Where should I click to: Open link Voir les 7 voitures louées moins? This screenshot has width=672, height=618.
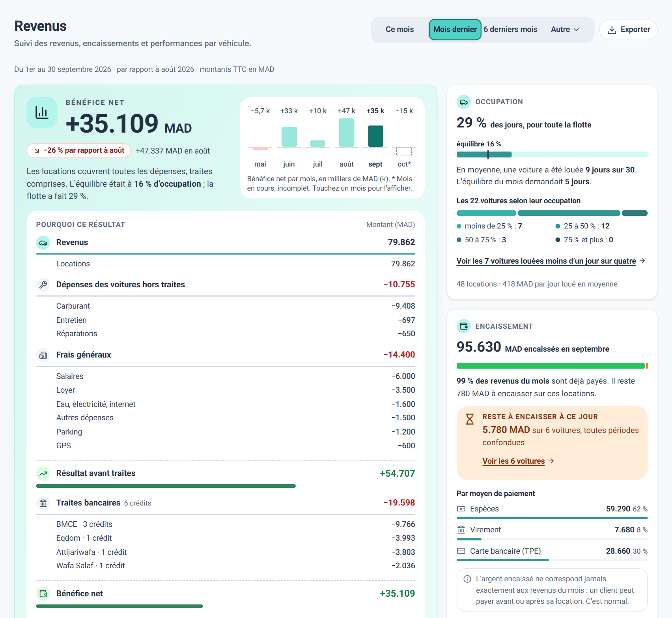click(x=546, y=261)
